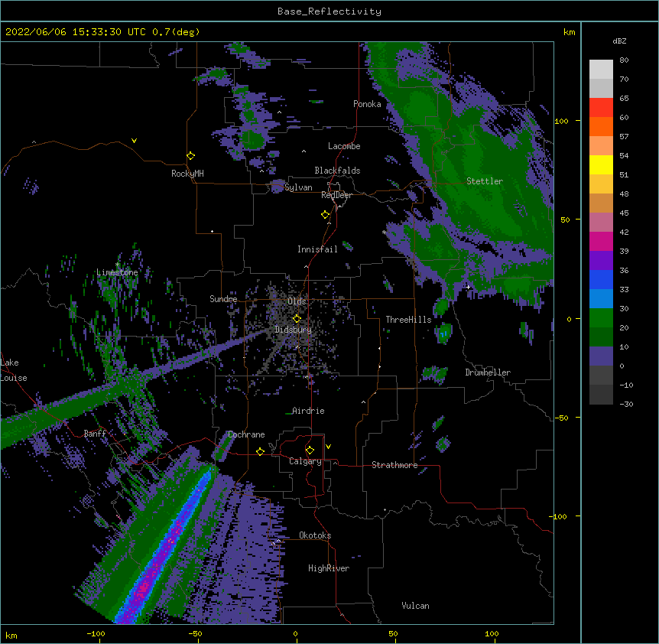The image size is (659, 644).
Task: Click the 2022/06/06 15:33:30 UTC timestamp
Action: click(76, 32)
